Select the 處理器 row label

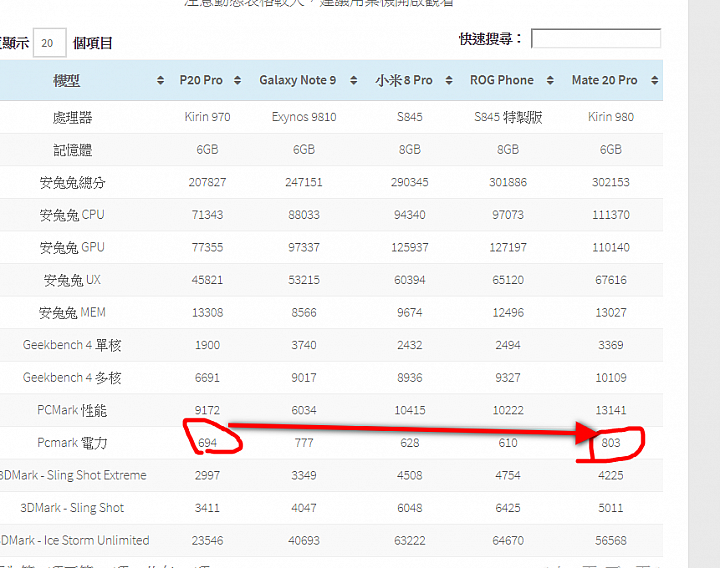pyautogui.click(x=73, y=118)
